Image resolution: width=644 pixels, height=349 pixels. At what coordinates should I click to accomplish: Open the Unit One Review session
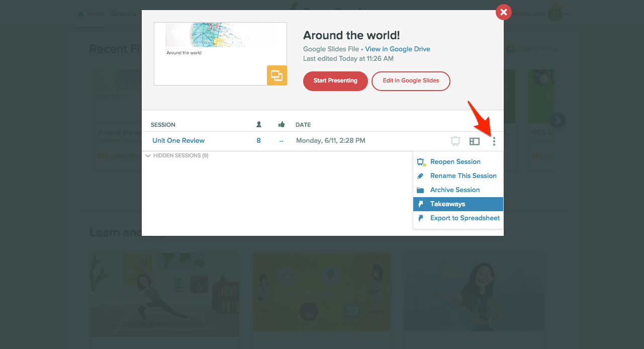(178, 141)
